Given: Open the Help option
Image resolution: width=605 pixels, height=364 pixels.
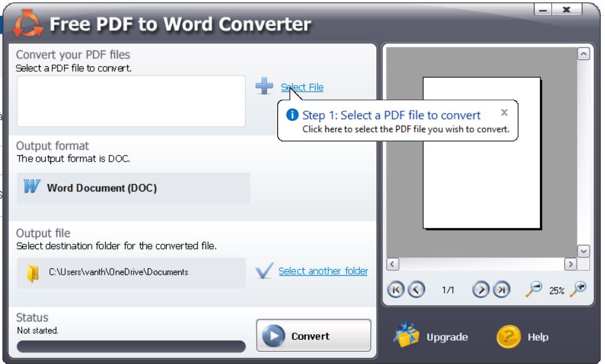Looking at the screenshot, I should click(538, 337).
